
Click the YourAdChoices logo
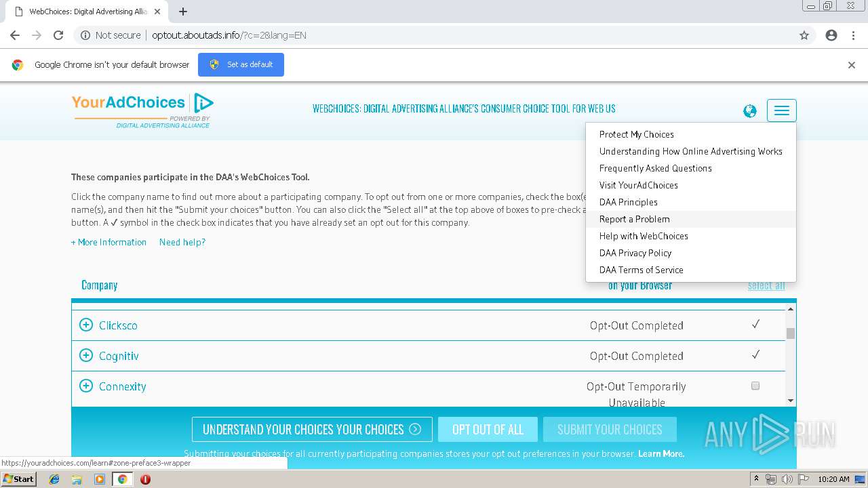[x=142, y=110]
